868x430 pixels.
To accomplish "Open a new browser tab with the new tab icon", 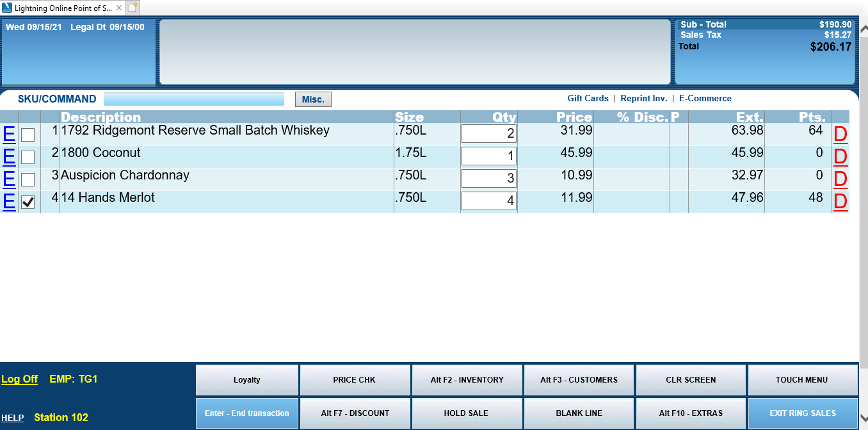I will pos(133,8).
